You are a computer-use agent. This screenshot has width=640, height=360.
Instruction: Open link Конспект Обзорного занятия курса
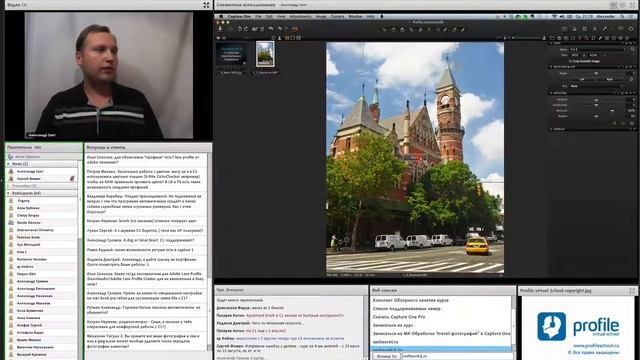[411, 300]
